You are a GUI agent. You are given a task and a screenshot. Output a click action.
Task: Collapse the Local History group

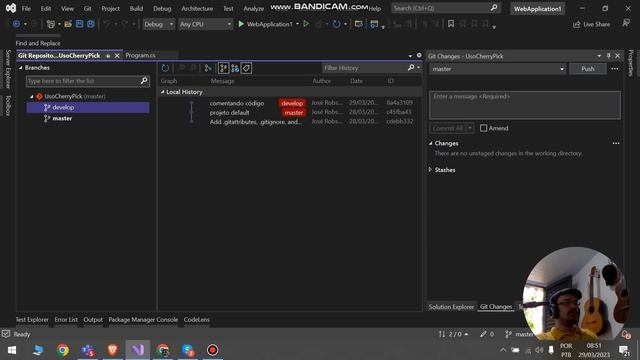(x=162, y=92)
